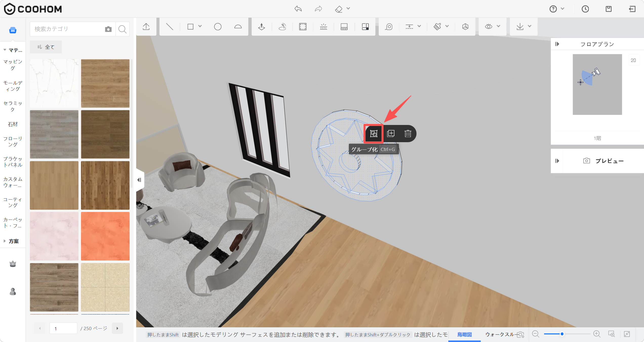The image size is (644, 342).
Task: Expand the download options dropdown arrow
Action: 530,26
